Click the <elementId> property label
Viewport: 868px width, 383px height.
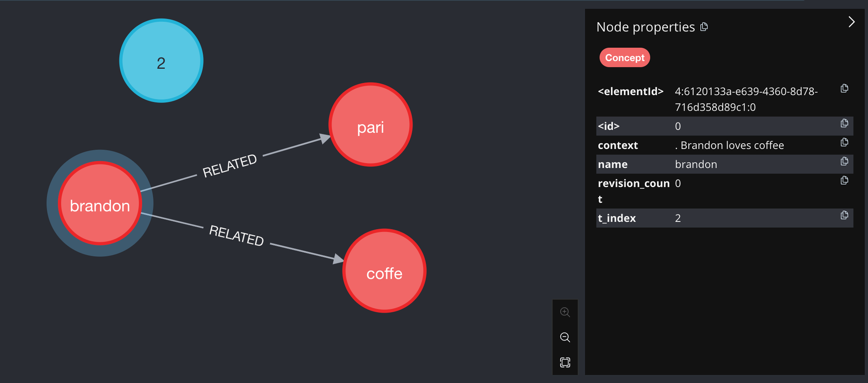[x=631, y=92]
